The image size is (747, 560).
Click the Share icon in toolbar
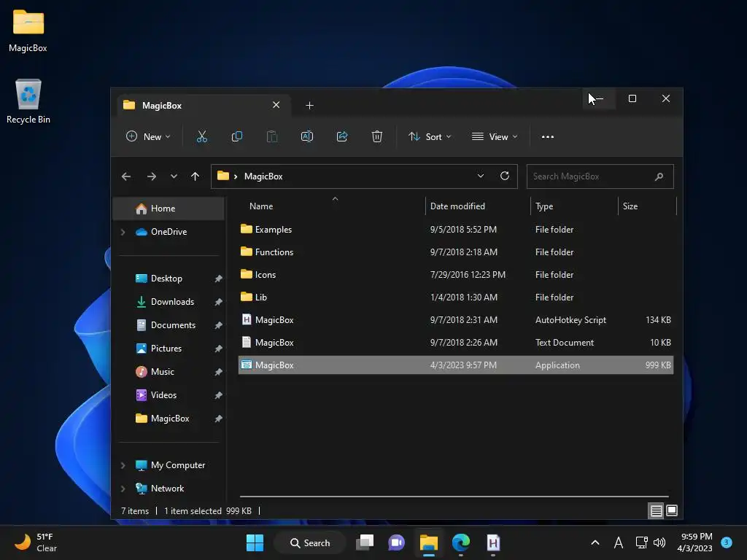(342, 136)
